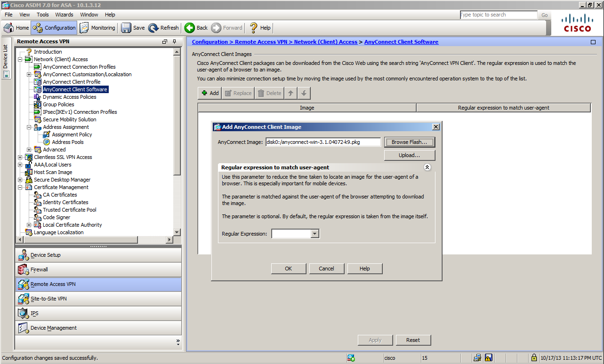
Task: Select Group Policies in the tree
Action: click(x=58, y=104)
